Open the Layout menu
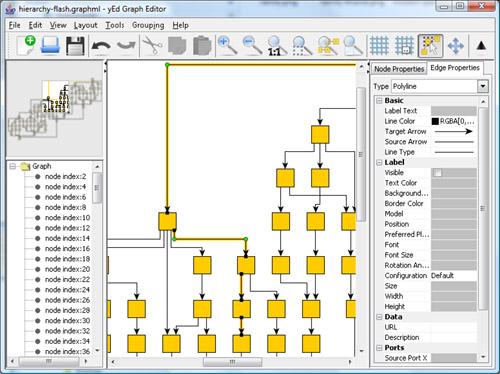 86,25
